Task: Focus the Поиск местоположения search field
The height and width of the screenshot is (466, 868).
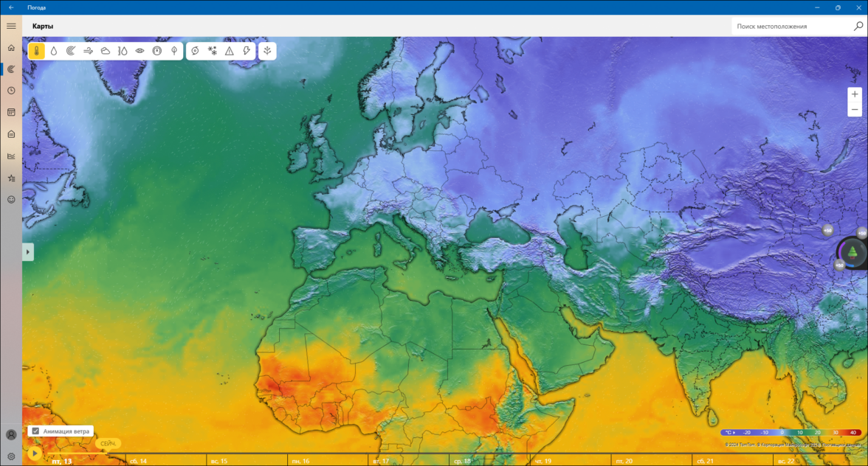Action: pos(791,26)
